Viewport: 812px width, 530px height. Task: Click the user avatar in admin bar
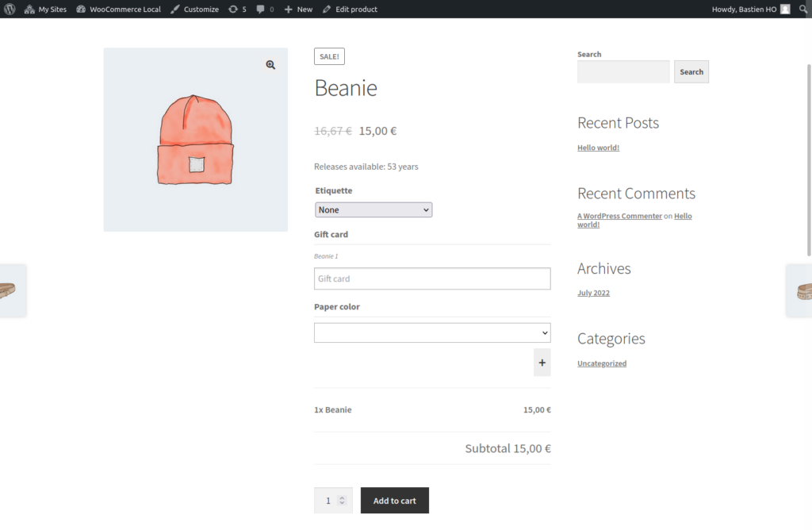pos(785,9)
